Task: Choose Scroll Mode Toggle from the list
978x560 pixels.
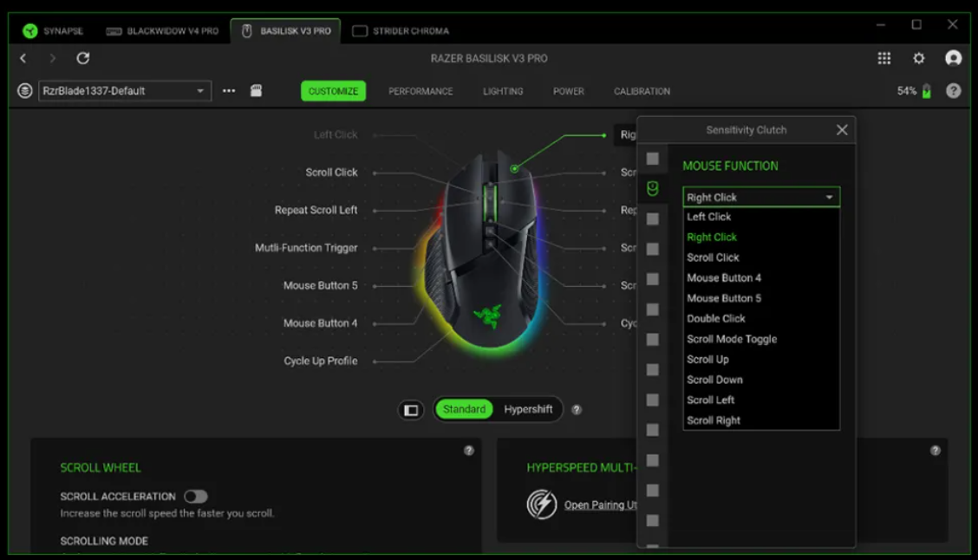Action: click(732, 339)
